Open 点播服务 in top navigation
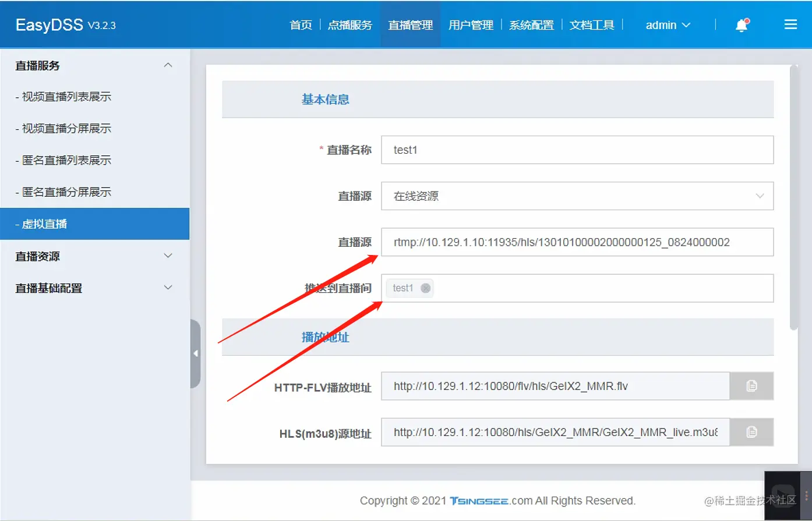 tap(350, 25)
